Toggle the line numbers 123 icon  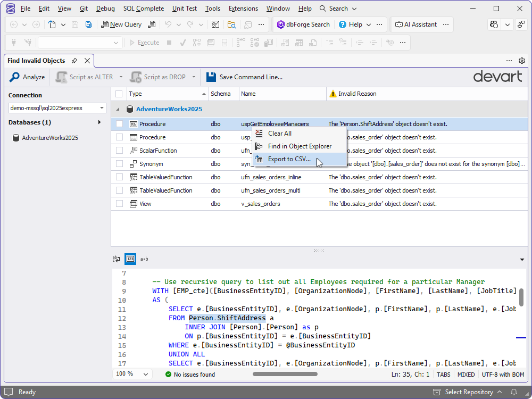(130, 259)
